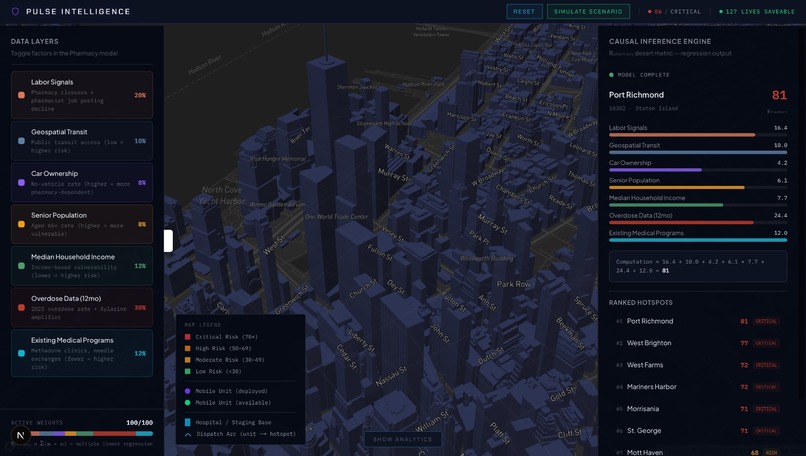Toggle the Geospatial Transit data layer
The height and width of the screenshot is (456, 806).
82,140
